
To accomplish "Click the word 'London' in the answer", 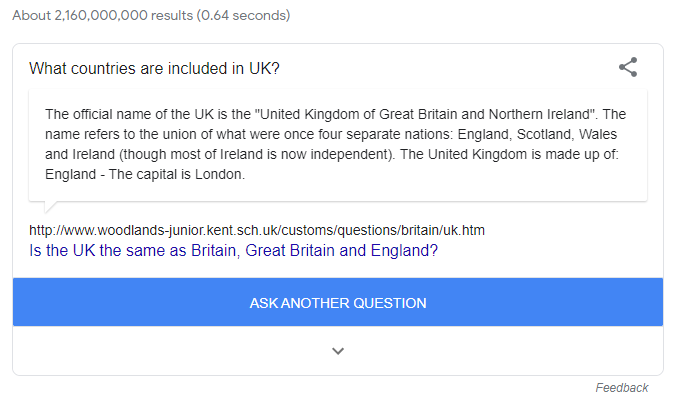I will pos(218,174).
